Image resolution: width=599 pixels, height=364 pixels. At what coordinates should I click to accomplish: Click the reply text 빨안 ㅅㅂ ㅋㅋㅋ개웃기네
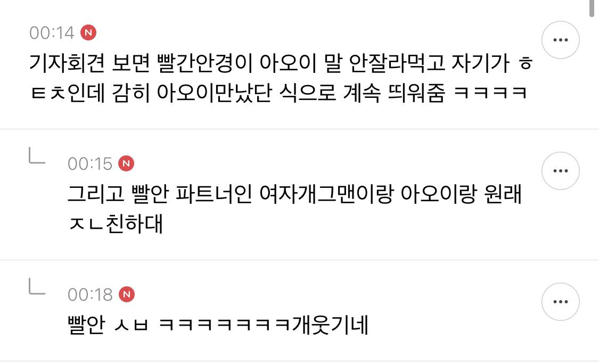tap(218, 325)
